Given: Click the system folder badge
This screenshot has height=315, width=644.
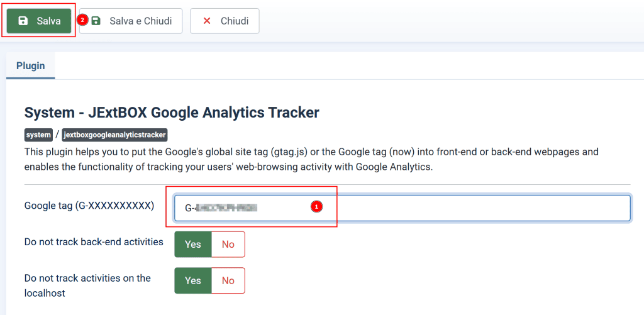Looking at the screenshot, I should click(x=38, y=135).
